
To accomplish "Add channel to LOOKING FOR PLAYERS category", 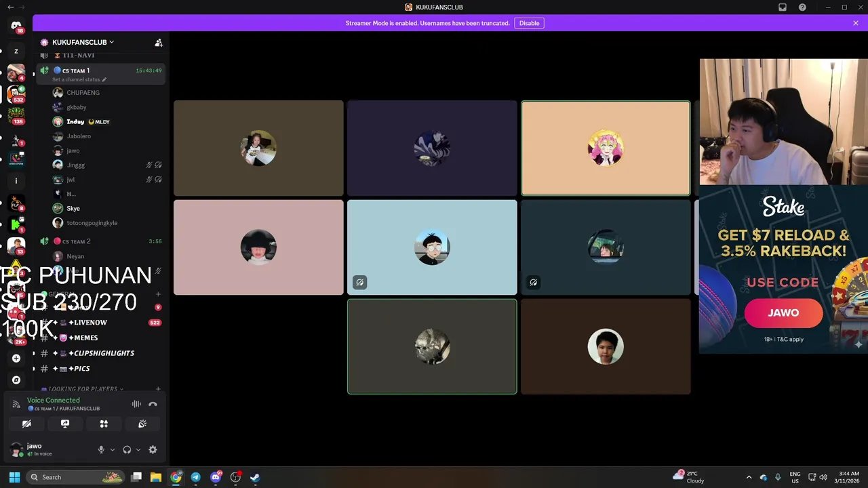I will (159, 389).
